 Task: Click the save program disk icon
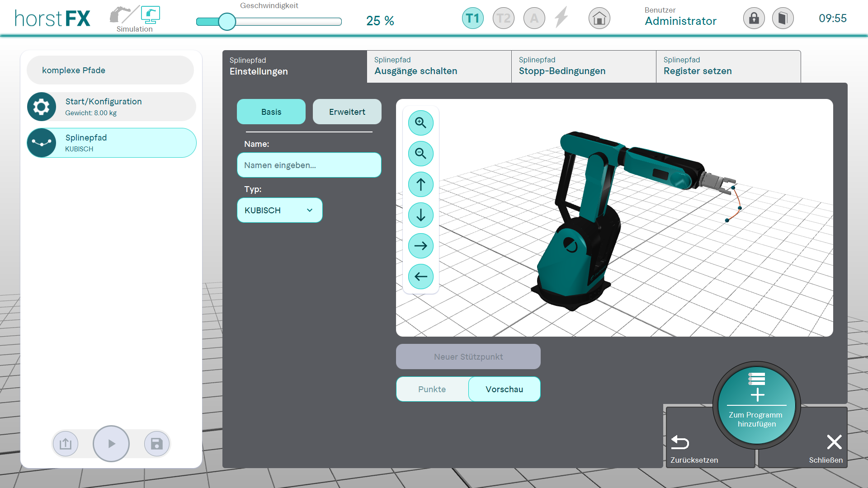pyautogui.click(x=156, y=444)
